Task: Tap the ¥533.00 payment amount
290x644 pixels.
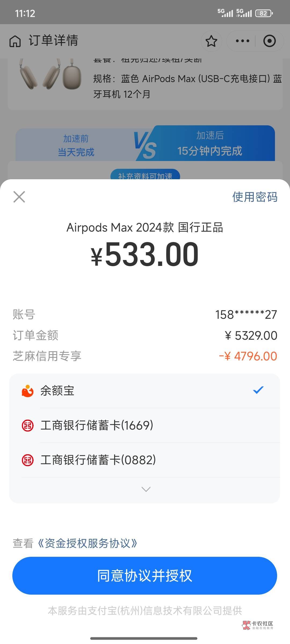Action: 145,254
